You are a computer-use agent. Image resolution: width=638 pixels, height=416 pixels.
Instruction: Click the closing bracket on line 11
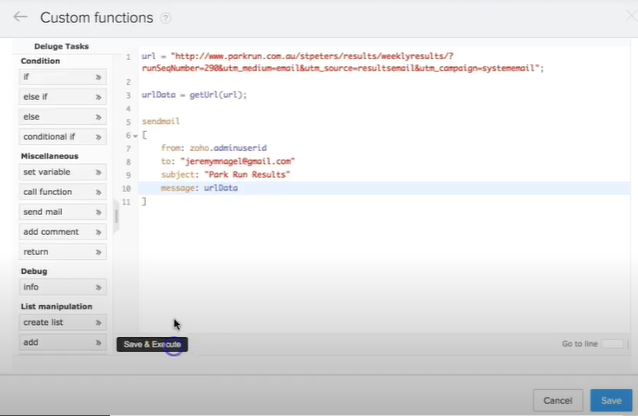click(x=144, y=201)
